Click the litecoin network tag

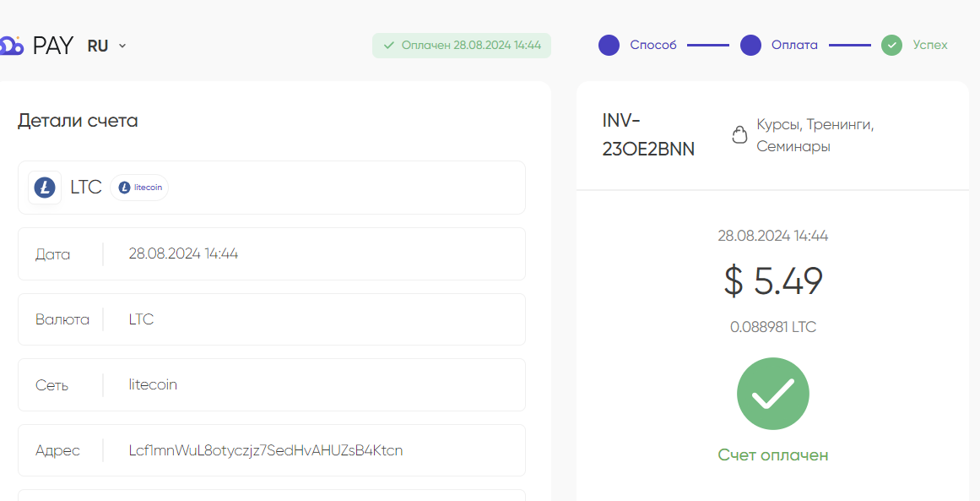pos(139,188)
